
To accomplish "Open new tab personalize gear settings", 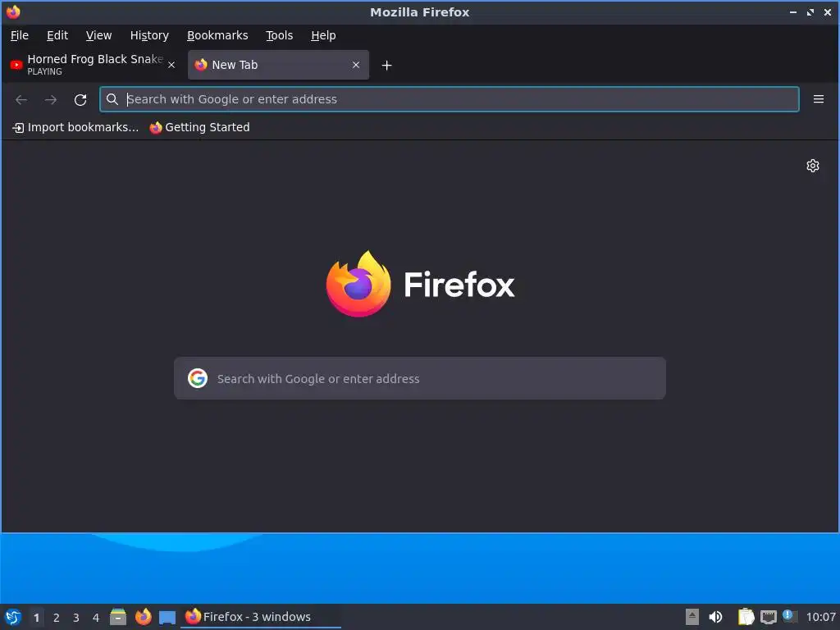I will 812,166.
